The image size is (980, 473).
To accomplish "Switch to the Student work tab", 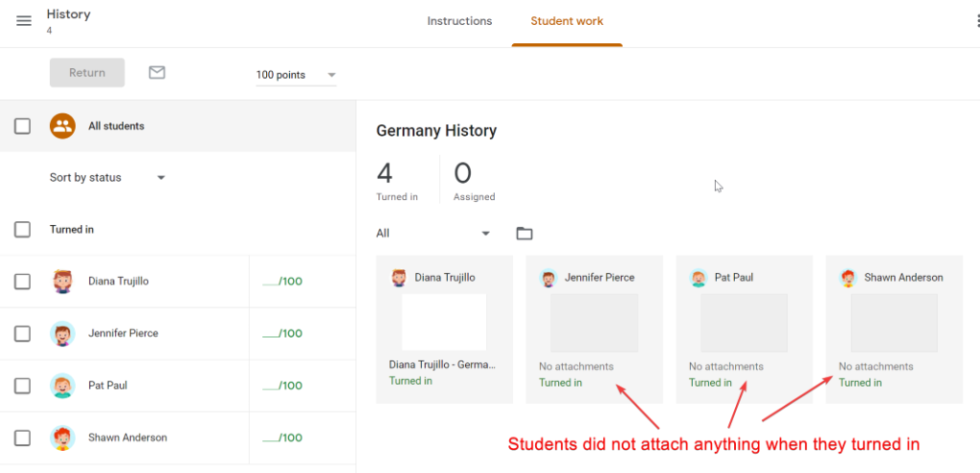I will coord(567,21).
